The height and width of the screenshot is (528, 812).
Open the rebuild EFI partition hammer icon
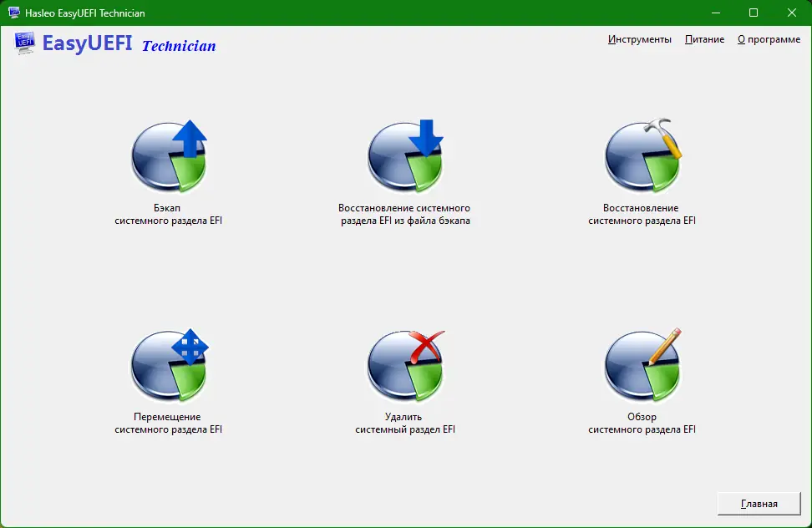point(642,155)
